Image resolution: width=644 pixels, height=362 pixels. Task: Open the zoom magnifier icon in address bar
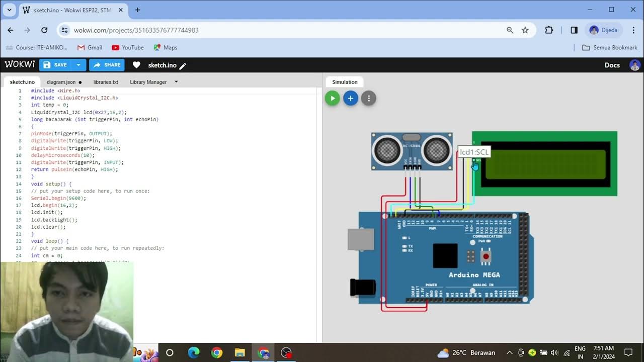510,30
